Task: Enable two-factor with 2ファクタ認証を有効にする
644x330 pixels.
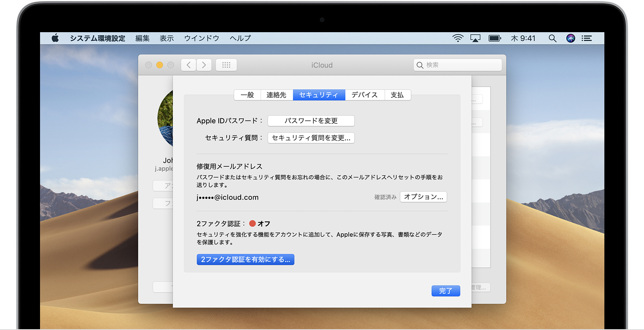Action: pos(245,259)
